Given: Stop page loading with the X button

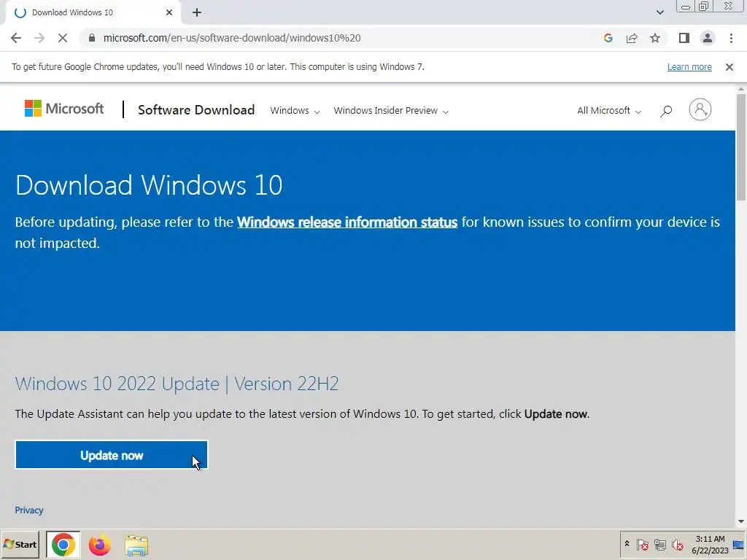Looking at the screenshot, I should tap(63, 38).
